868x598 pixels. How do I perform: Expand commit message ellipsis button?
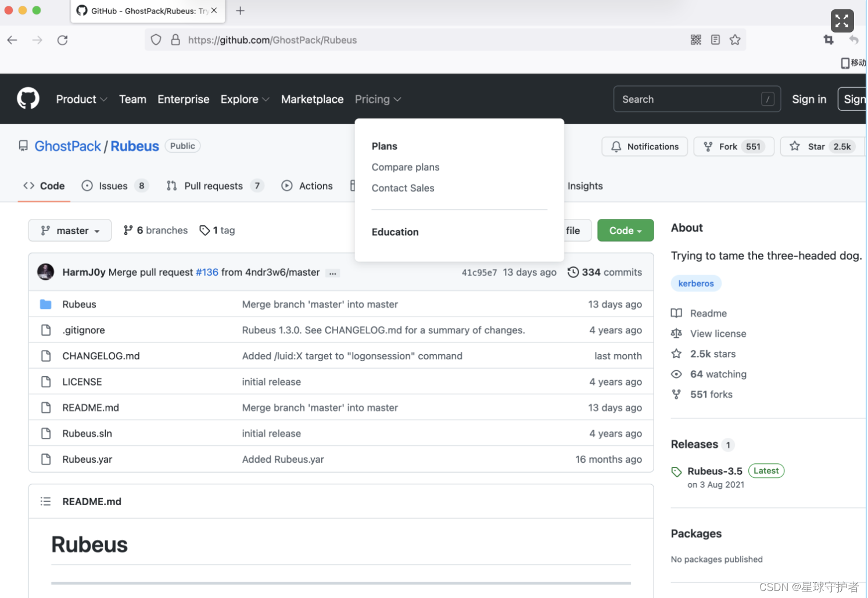pos(332,273)
